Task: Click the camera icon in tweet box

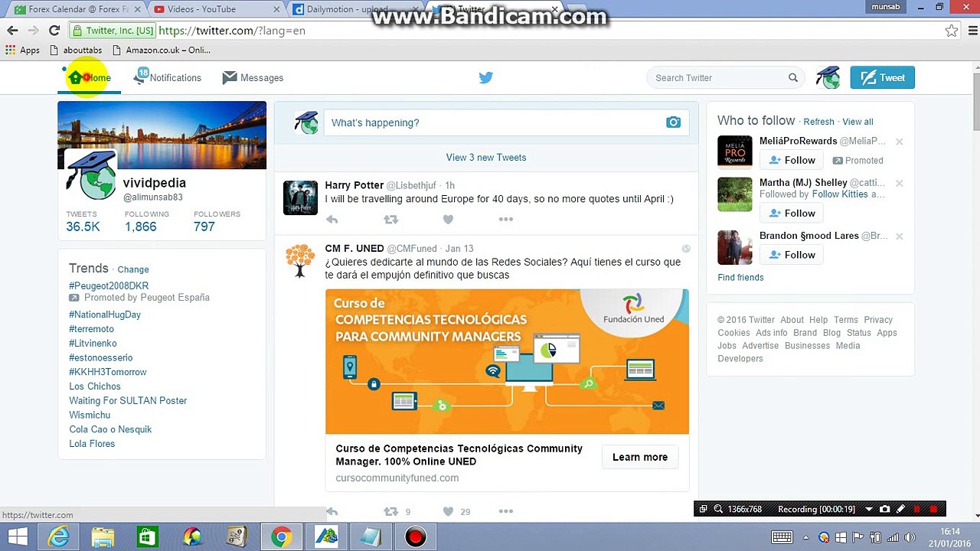Action: (673, 122)
